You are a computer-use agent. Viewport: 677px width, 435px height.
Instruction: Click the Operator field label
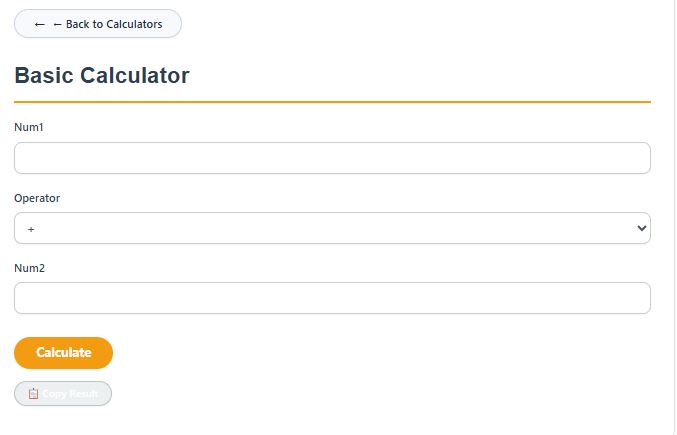click(x=37, y=198)
